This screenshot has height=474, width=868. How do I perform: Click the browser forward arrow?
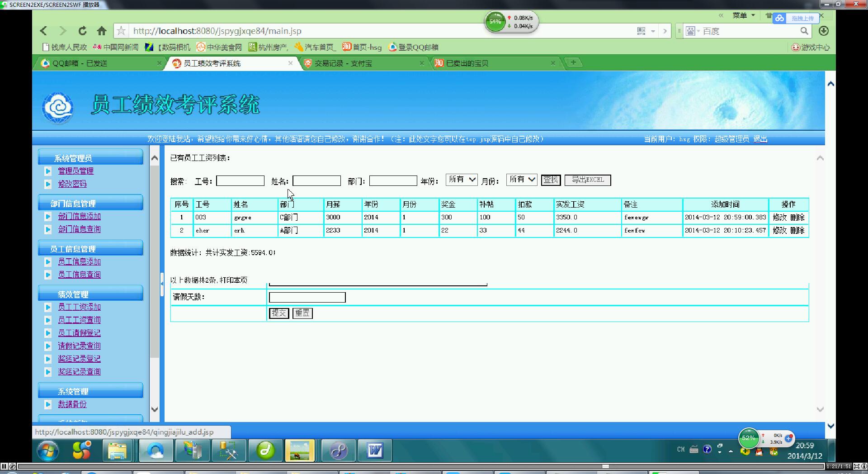(63, 31)
